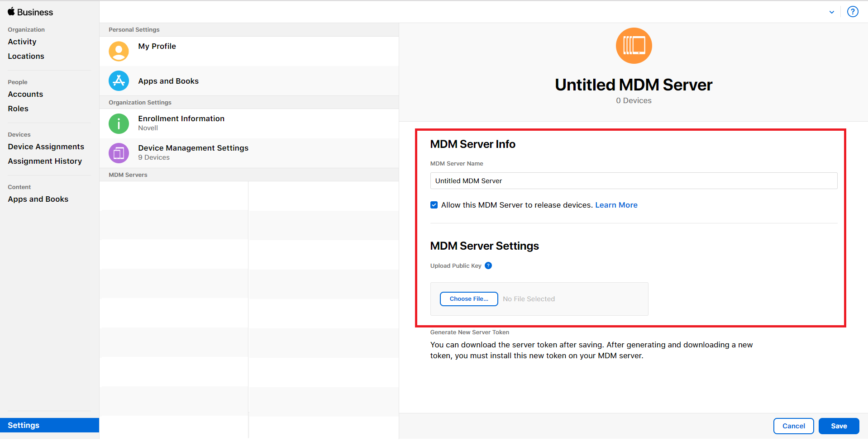
Task: Click the My Profile person icon
Action: click(x=119, y=51)
